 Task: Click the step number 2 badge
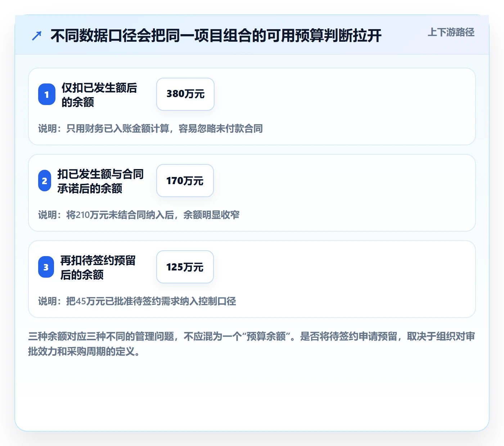pos(45,181)
